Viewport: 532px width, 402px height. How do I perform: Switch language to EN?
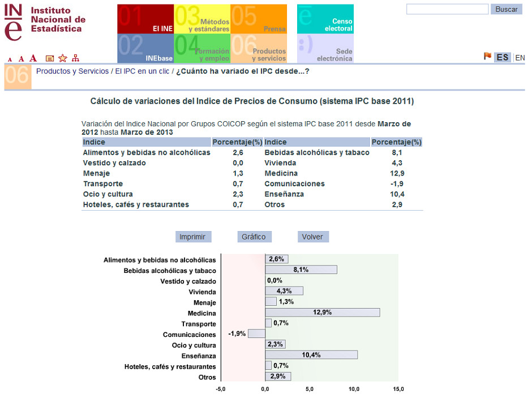520,58
